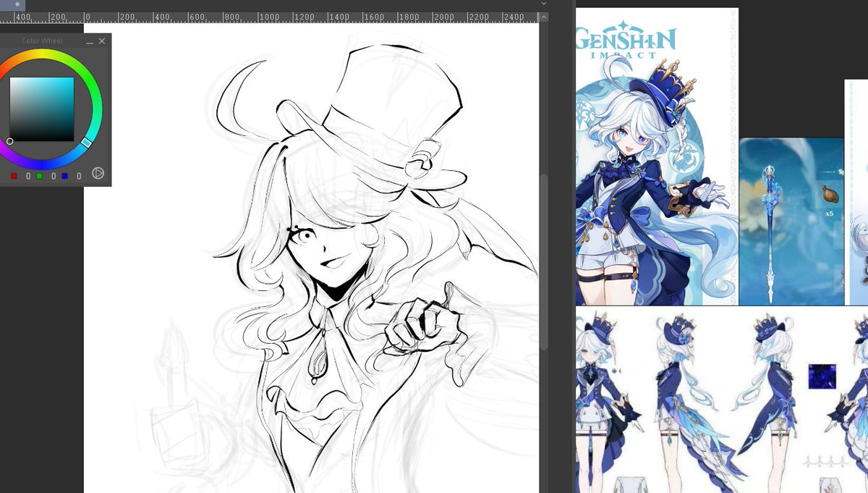The image size is (868, 493).
Task: Click the blue channel swatch
Action: point(65,176)
